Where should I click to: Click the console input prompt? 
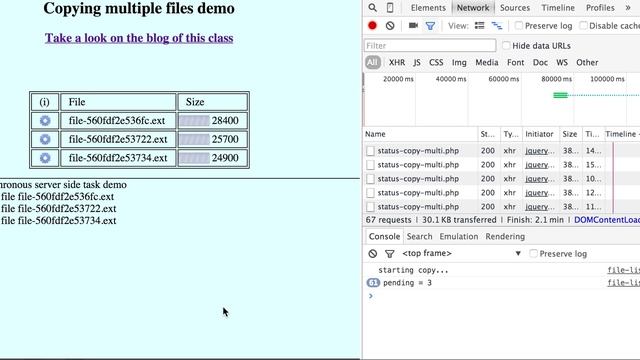[502, 296]
